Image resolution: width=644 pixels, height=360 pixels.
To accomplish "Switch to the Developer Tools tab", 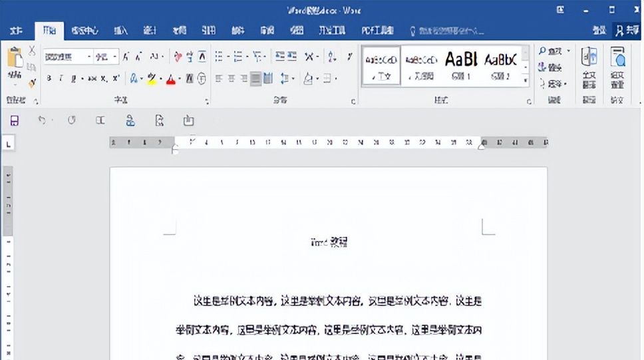I will (332, 31).
